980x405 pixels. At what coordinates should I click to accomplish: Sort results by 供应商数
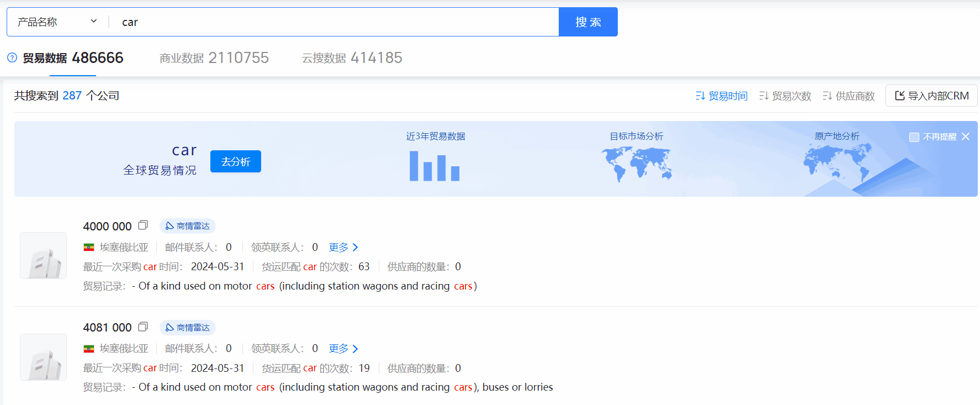coord(849,96)
